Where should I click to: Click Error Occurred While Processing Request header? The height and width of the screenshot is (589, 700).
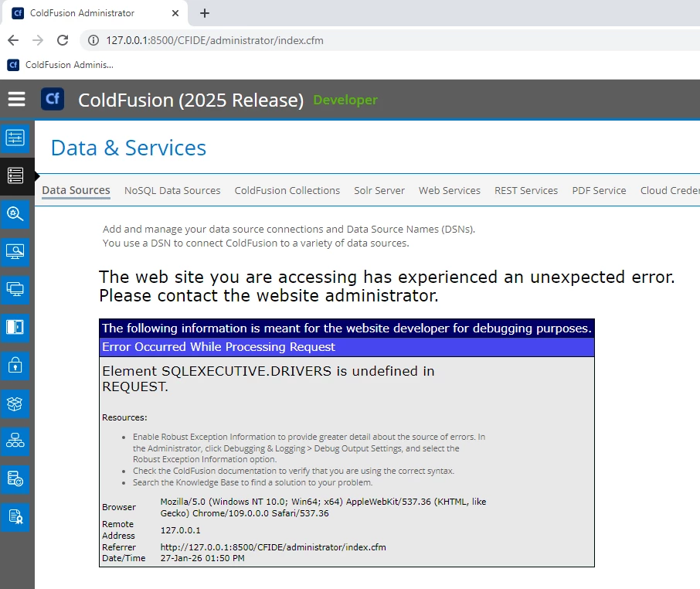(219, 347)
